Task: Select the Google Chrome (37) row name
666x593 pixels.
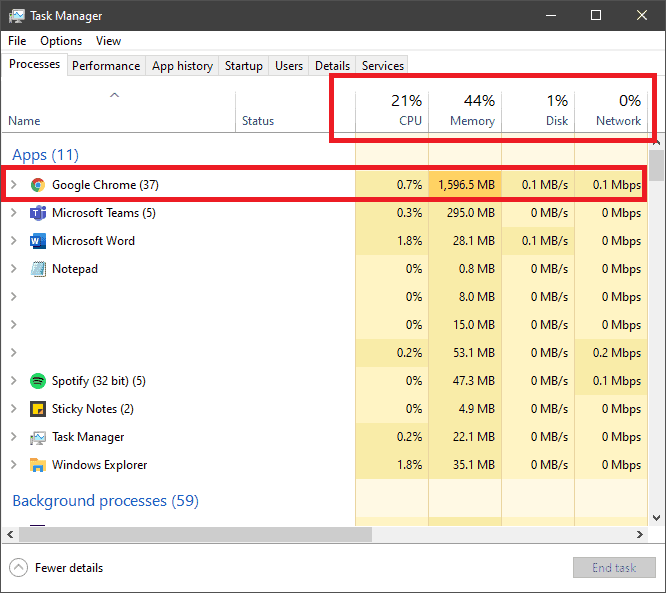Action: [x=105, y=185]
